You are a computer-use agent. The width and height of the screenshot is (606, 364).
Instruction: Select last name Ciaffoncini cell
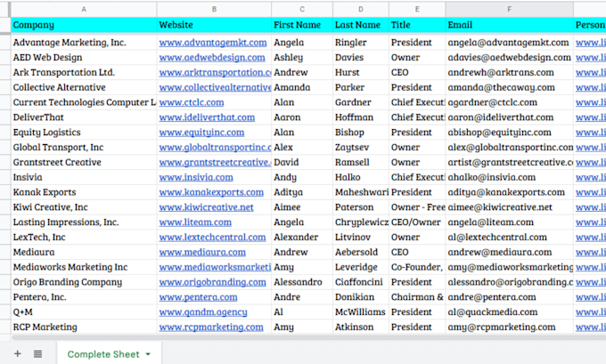361,282
